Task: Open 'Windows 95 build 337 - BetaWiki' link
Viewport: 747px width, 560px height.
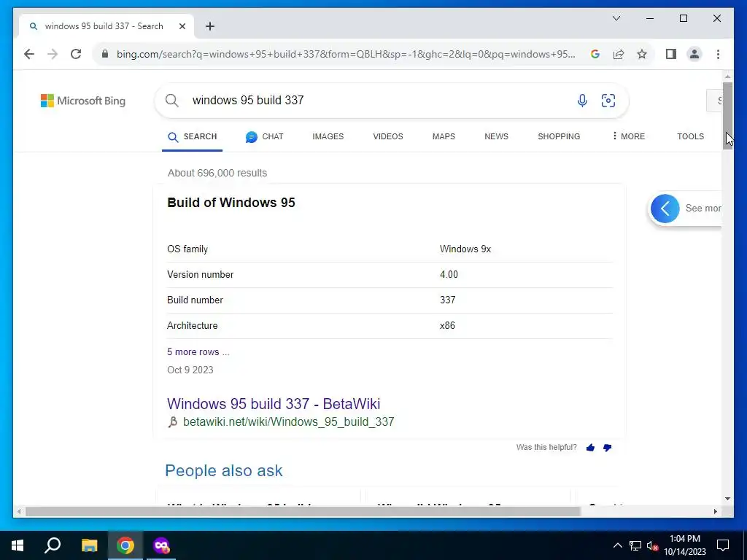Action: pyautogui.click(x=274, y=404)
